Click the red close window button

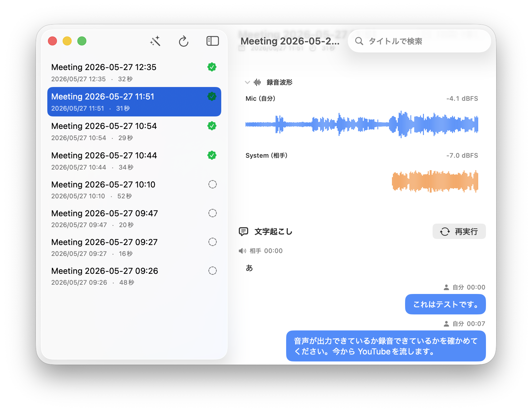coord(52,41)
